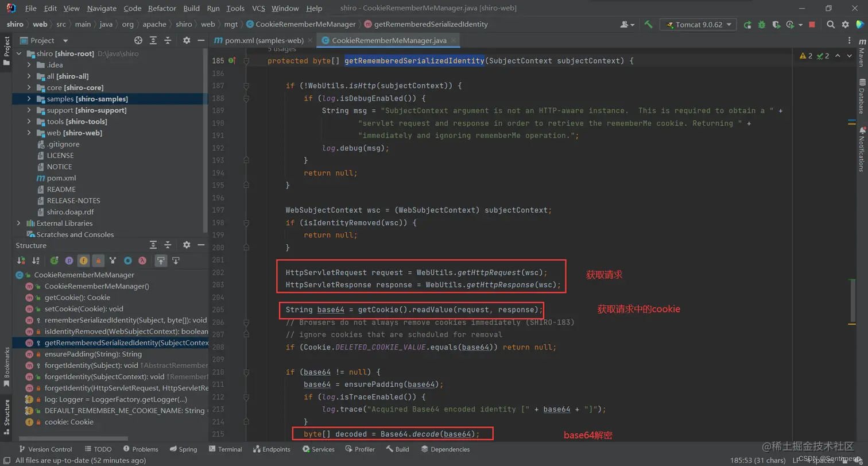Open Structure panel gear options
Image resolution: width=868 pixels, height=466 pixels.
click(x=187, y=245)
